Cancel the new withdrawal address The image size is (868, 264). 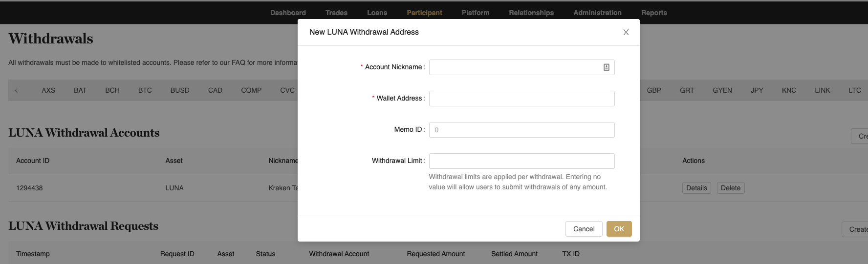tap(584, 229)
